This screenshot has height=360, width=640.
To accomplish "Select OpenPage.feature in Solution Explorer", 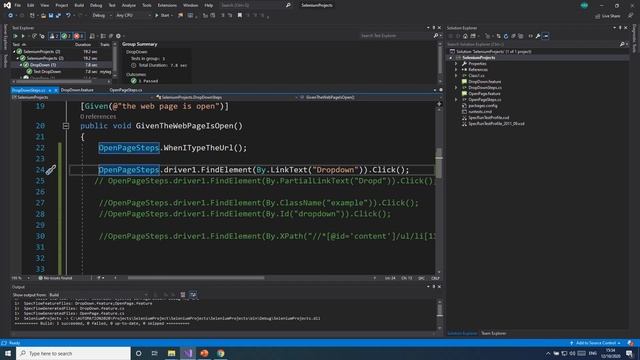I will pos(484,94).
